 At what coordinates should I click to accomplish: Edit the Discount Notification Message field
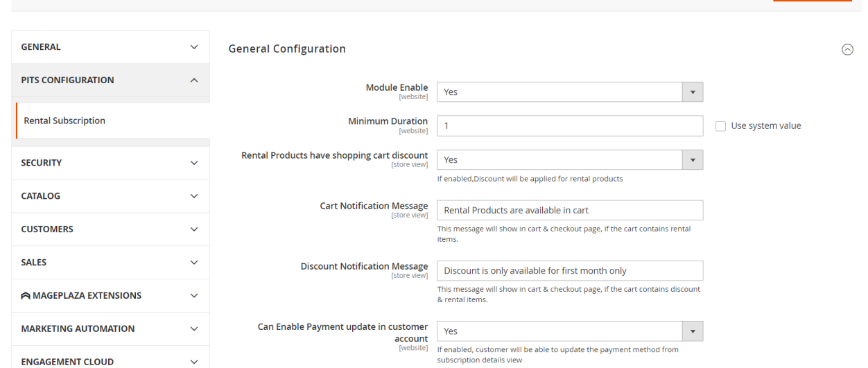(569, 271)
